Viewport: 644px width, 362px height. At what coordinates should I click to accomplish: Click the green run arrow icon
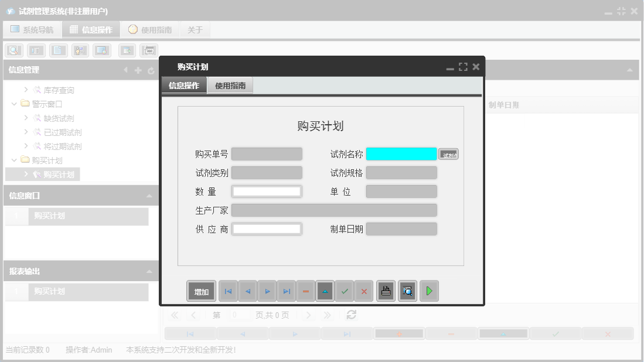pos(429,291)
